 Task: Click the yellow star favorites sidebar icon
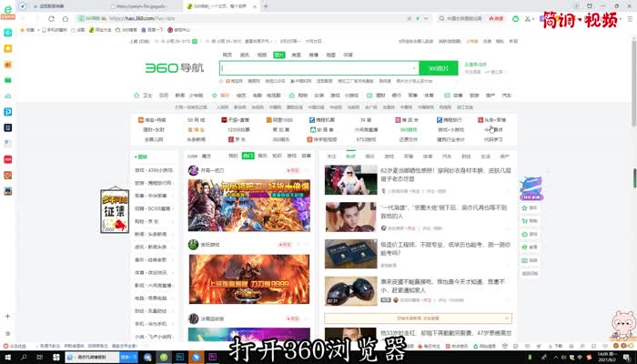[x=7, y=47]
